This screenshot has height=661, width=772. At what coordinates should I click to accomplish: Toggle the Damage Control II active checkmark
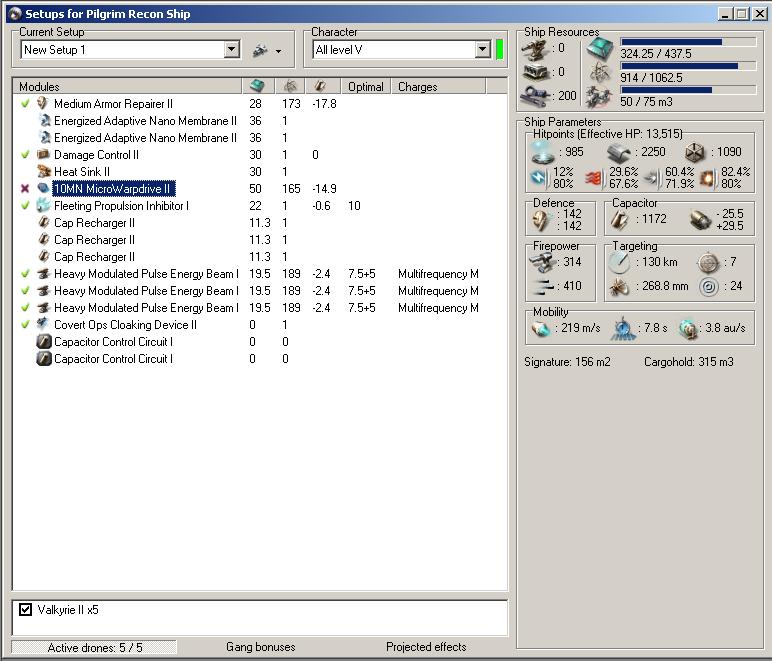[25, 155]
